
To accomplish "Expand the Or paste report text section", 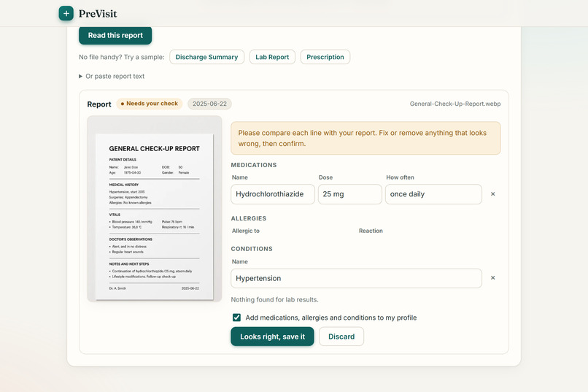I will coord(112,76).
